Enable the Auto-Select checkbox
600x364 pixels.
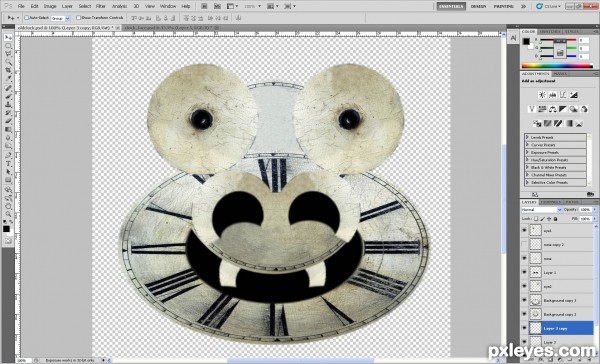(26, 18)
